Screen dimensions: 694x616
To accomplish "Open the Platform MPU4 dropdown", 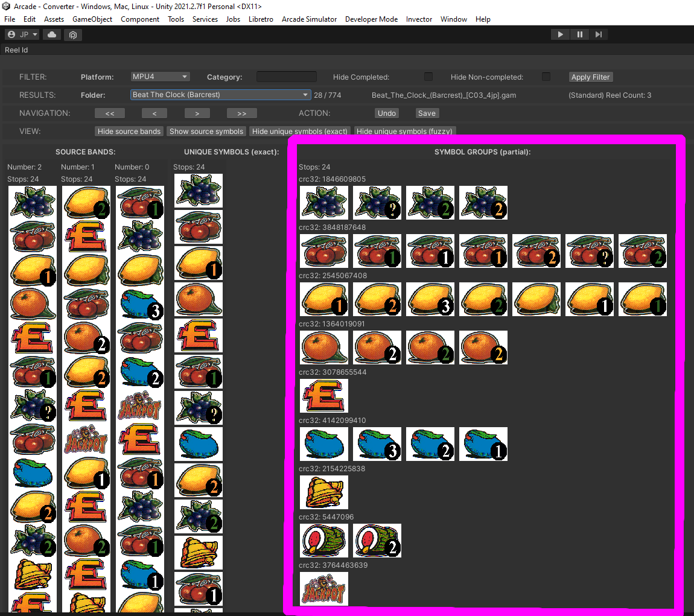I will 160,77.
